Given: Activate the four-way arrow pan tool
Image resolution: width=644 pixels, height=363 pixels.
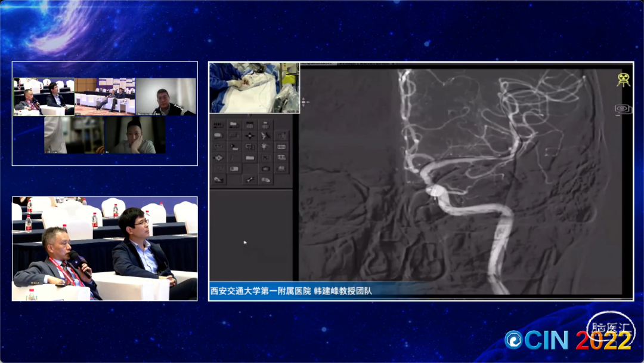Looking at the screenshot, I should click(x=250, y=136).
